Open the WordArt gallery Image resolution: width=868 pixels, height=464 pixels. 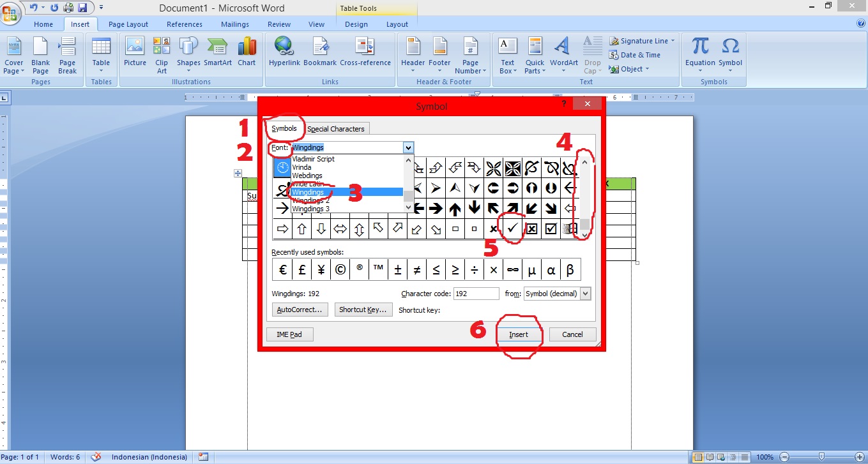(563, 56)
